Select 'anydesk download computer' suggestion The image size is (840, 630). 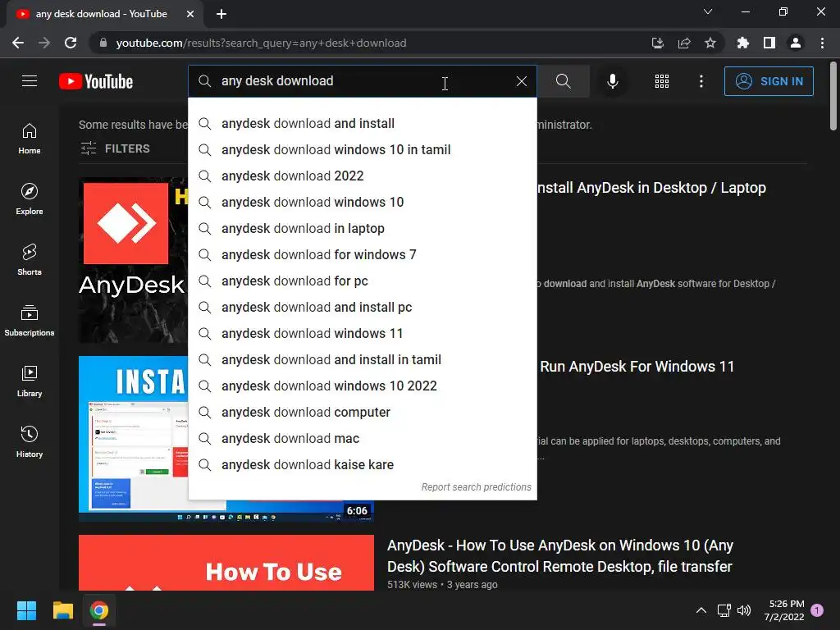(x=362, y=412)
